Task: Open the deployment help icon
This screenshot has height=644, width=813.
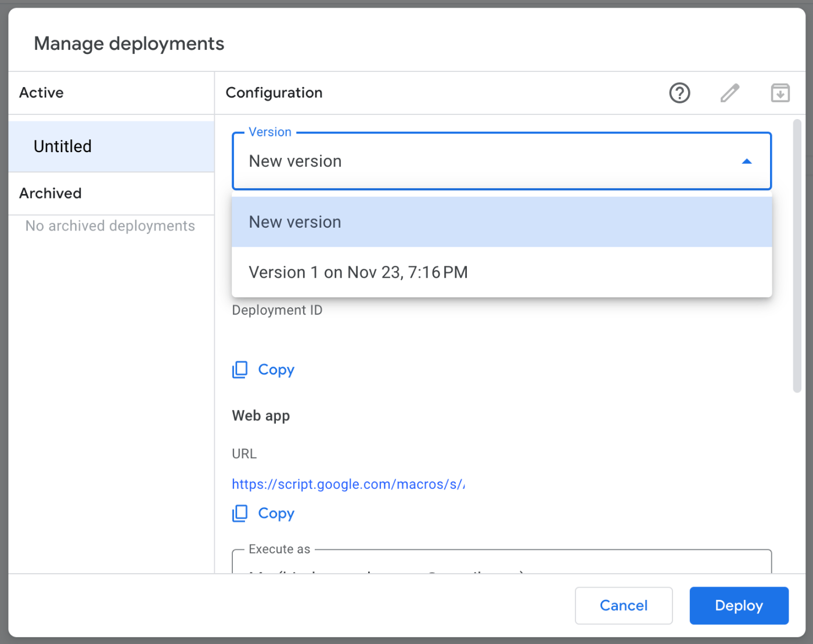Action: [679, 93]
